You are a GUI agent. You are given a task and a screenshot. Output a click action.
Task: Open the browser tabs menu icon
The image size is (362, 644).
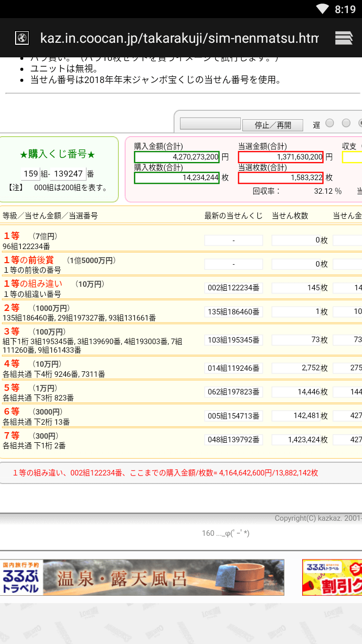[344, 38]
